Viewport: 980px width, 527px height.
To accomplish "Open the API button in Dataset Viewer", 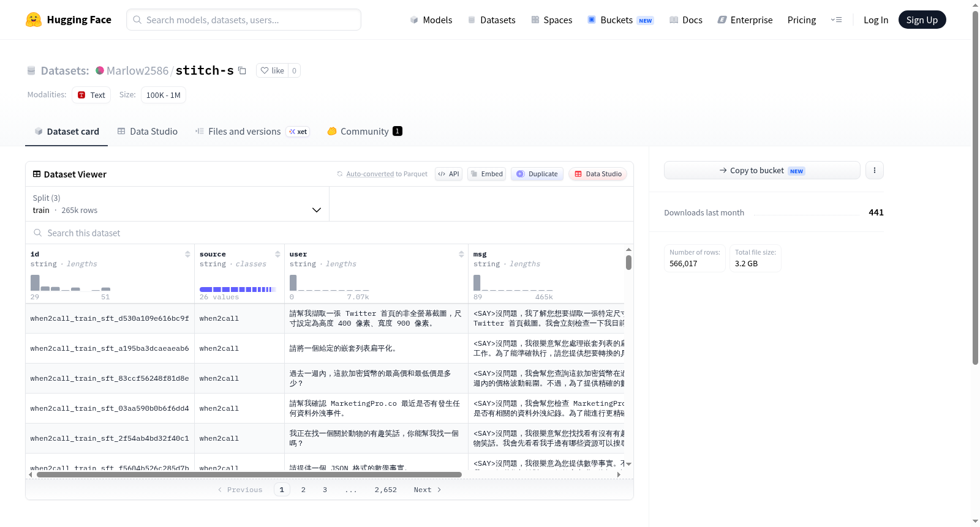I will (x=448, y=174).
